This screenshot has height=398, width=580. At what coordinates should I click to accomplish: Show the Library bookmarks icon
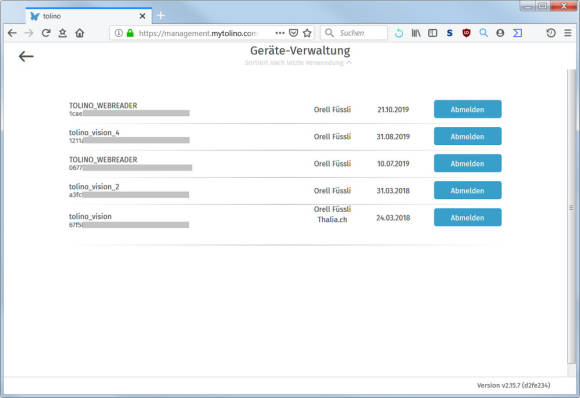[x=416, y=33]
